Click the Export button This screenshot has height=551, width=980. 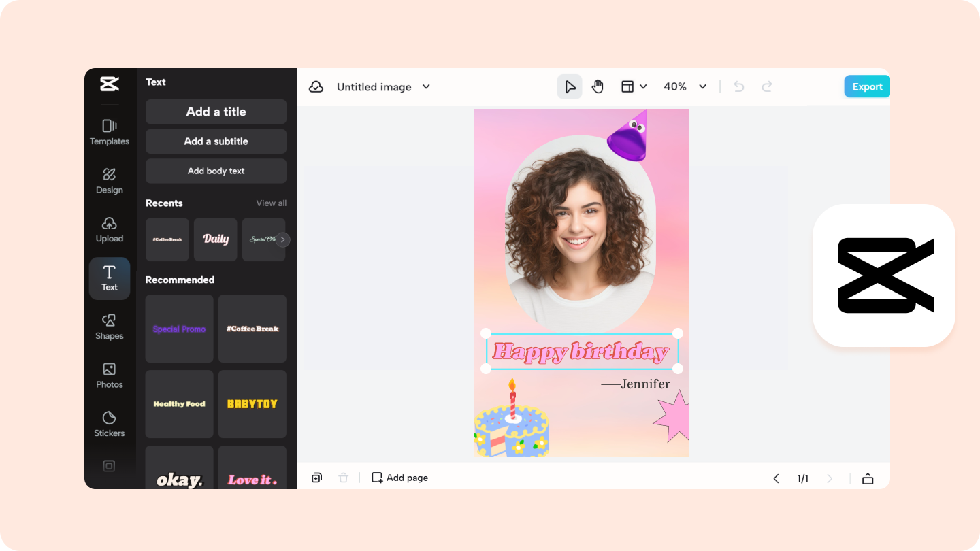867,86
